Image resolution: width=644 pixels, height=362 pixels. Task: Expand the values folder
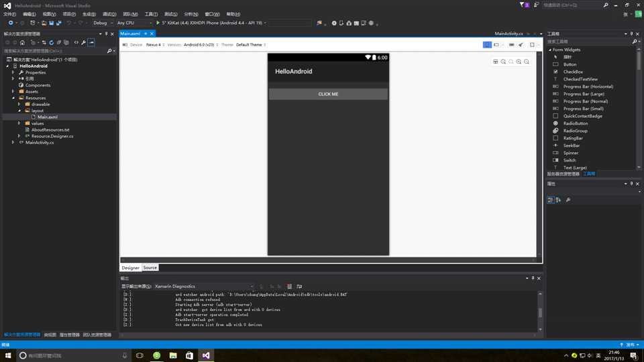point(19,123)
